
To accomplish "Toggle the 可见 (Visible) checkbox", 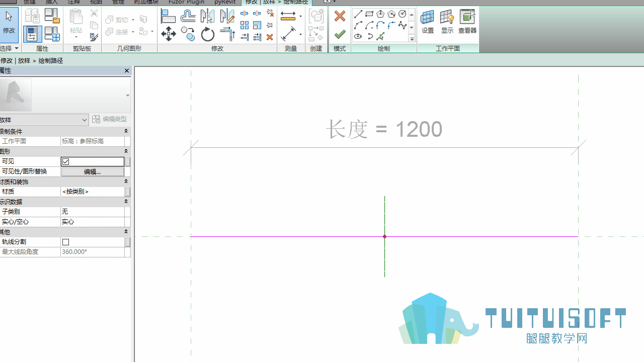I will [x=66, y=161].
